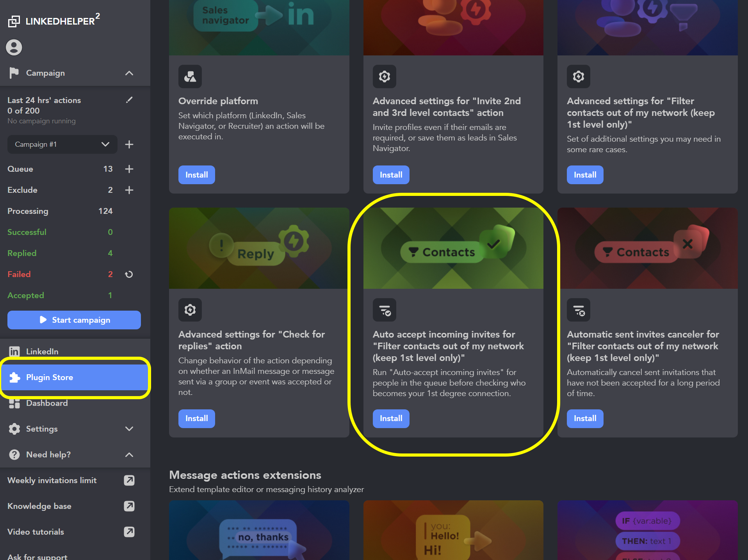Select Plugin Store in the sidebar

point(75,377)
